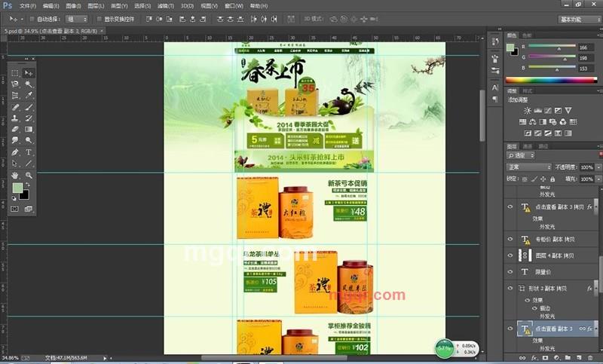603x364 pixels.
Task: Hide the 图层 4 副本 拷贝 layer
Action: (510, 255)
